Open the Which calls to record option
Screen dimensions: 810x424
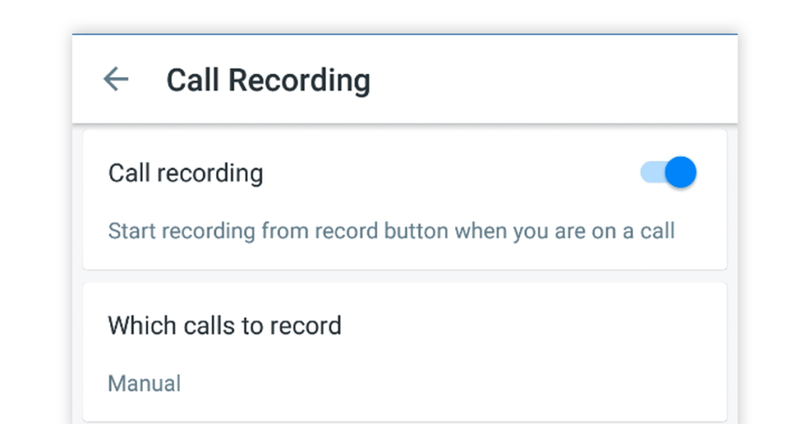[x=224, y=325]
